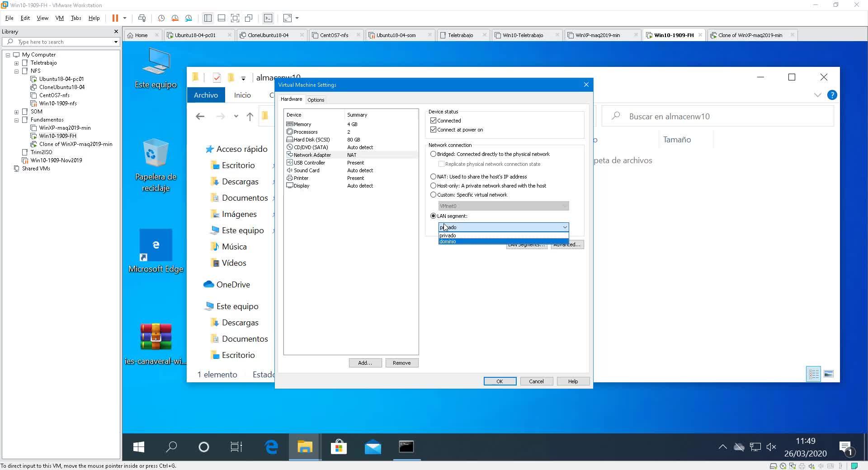Click the Suspend VM pause icon
This screenshot has height=470, width=868.
point(115,18)
